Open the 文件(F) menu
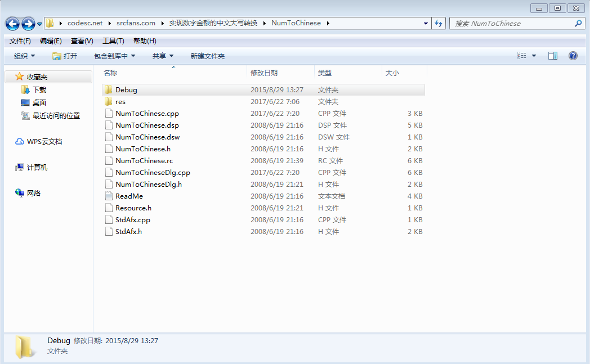The width and height of the screenshot is (590, 364). coord(20,41)
